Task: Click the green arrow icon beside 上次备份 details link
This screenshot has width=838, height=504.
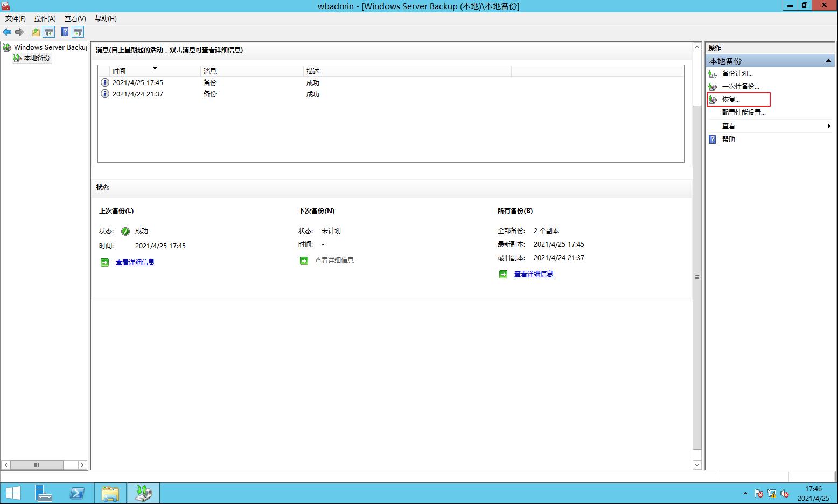Action: [x=104, y=262]
